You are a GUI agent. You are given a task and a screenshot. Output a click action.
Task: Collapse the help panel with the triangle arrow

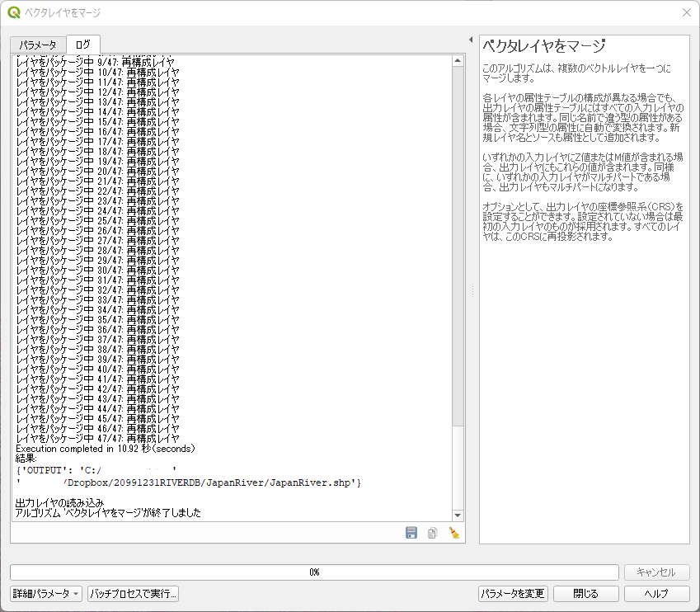[x=470, y=40]
